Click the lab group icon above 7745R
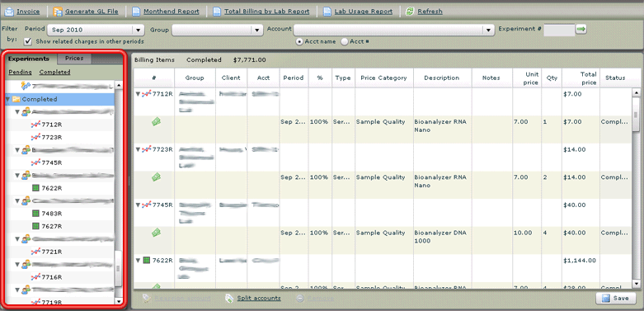The image size is (644, 311). pos(26,150)
